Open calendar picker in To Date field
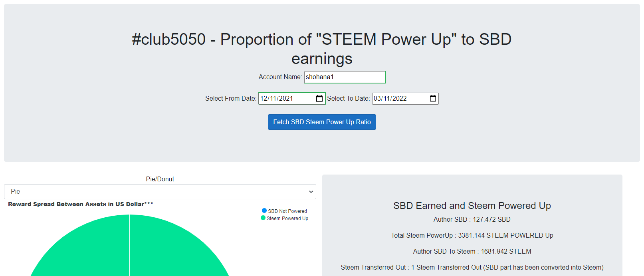Image resolution: width=644 pixels, height=276 pixels. [433, 99]
